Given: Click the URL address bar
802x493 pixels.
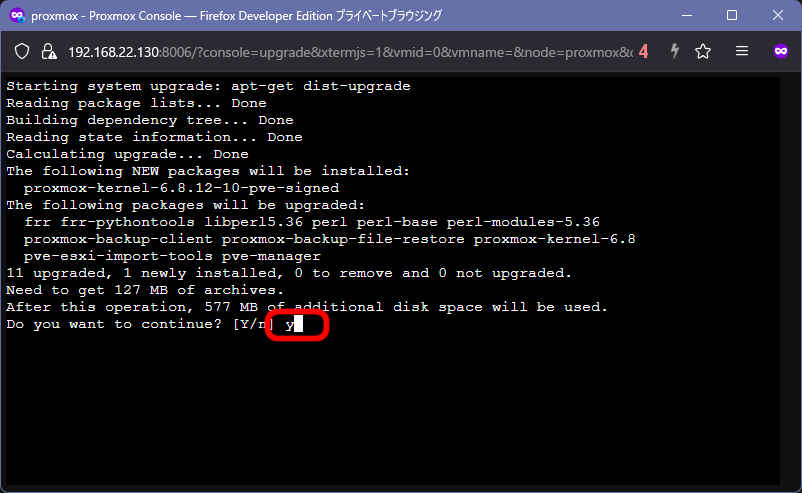Looking at the screenshot, I should [x=350, y=52].
